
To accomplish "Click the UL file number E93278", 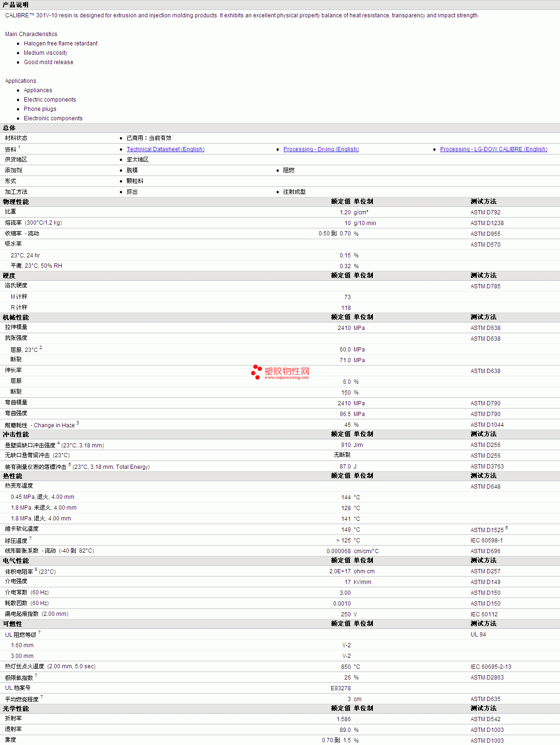I will tap(341, 688).
